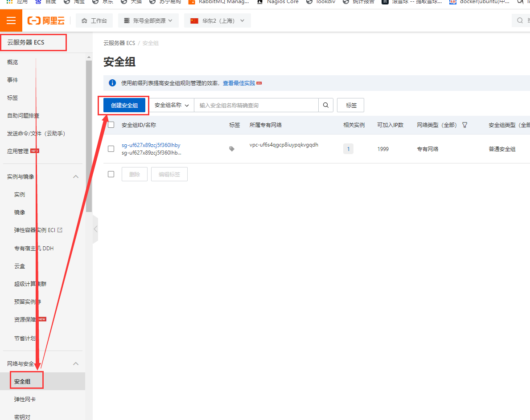Open the region selector 华东2（上海）
Screen dimensions: 530x420
click(218, 20)
